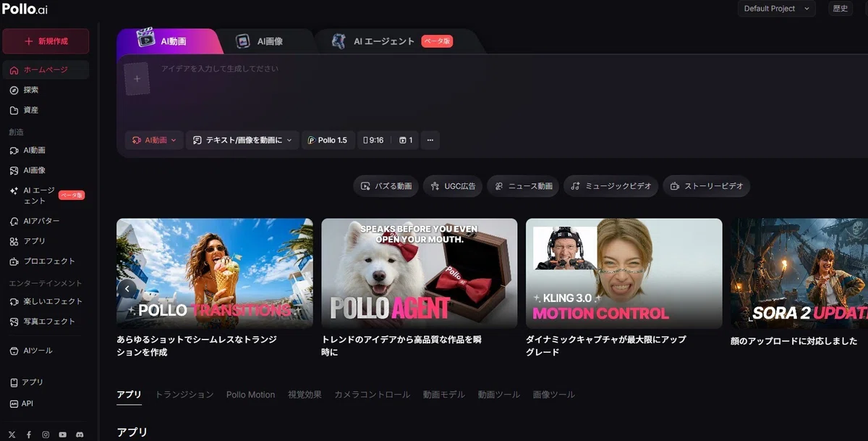The width and height of the screenshot is (868, 441).
Task: Change the 9:16 aspect ratio setting
Action: [x=374, y=140]
